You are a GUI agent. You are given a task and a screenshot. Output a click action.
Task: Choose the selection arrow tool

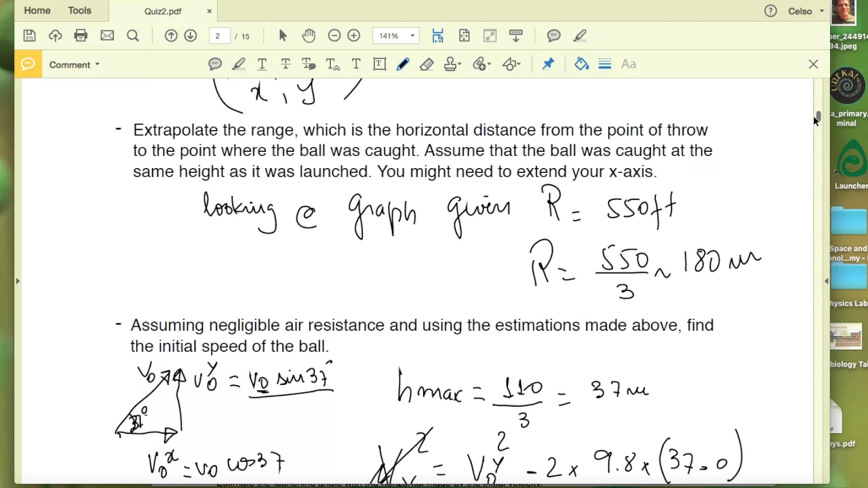[x=283, y=36]
